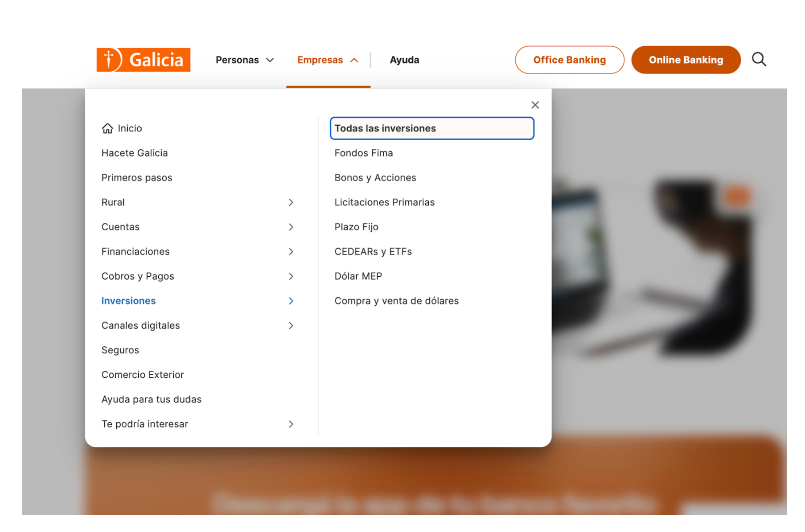Click the Cuentas menu label

click(x=120, y=227)
